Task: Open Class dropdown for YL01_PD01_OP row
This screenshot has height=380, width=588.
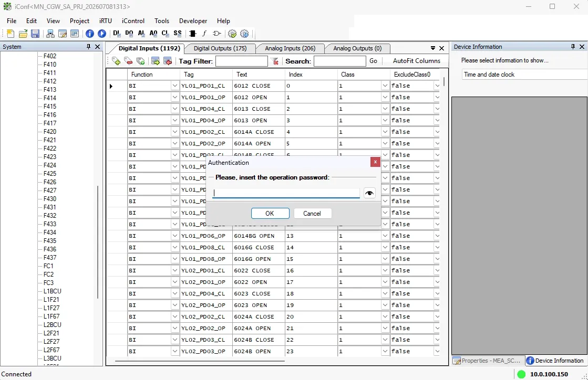Action: click(x=385, y=97)
